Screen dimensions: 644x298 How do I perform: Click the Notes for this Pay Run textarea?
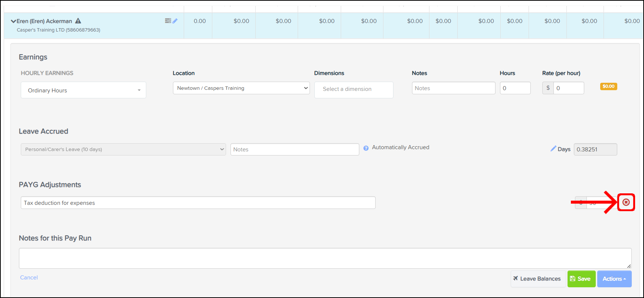click(325, 258)
